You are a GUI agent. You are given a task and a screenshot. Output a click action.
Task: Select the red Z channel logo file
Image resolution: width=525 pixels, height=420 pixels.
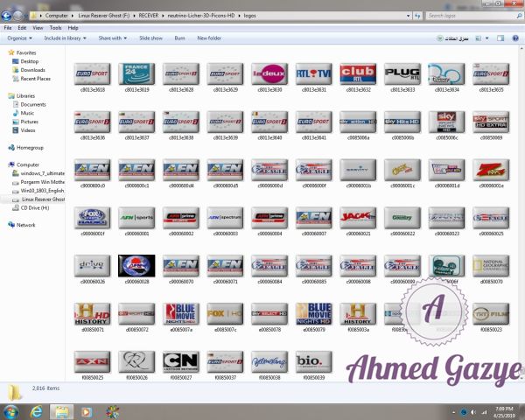[x=491, y=170]
